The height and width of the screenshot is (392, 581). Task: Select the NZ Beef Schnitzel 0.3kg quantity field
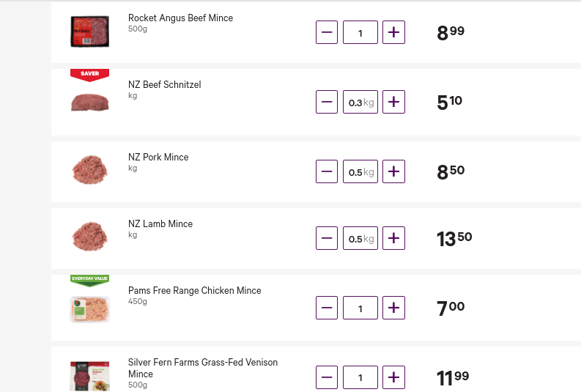coord(360,102)
